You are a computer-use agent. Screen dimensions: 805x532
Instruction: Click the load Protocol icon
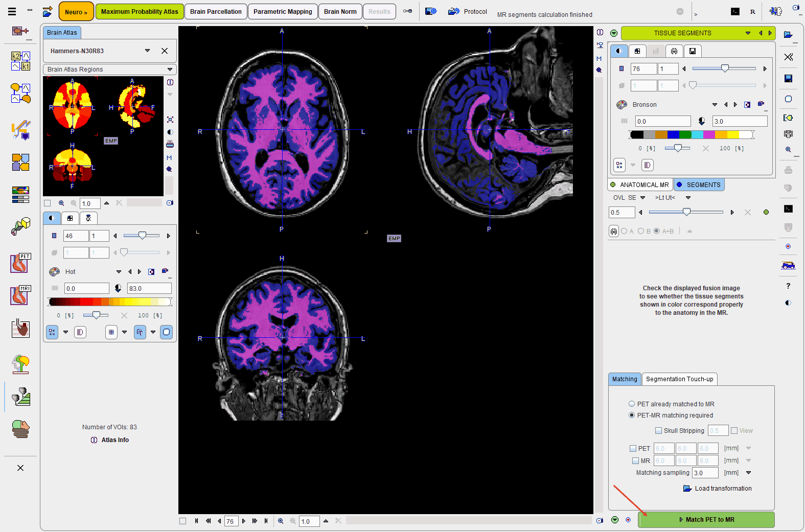tap(454, 11)
